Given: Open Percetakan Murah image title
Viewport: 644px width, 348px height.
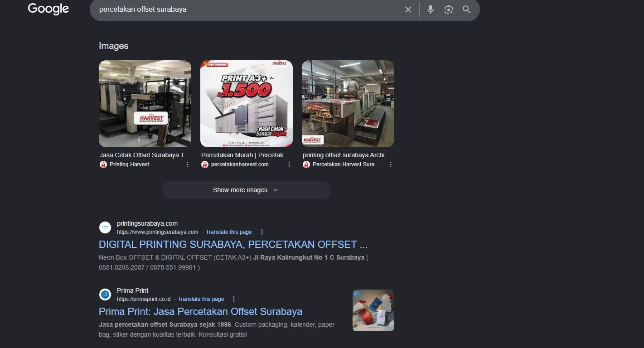Looking at the screenshot, I should pyautogui.click(x=245, y=155).
